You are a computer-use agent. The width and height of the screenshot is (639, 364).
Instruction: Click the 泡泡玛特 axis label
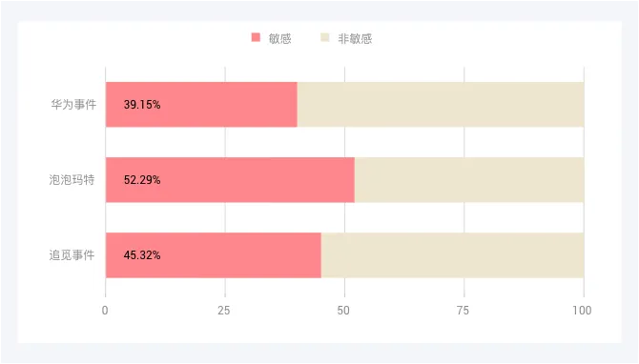pyautogui.click(x=72, y=179)
